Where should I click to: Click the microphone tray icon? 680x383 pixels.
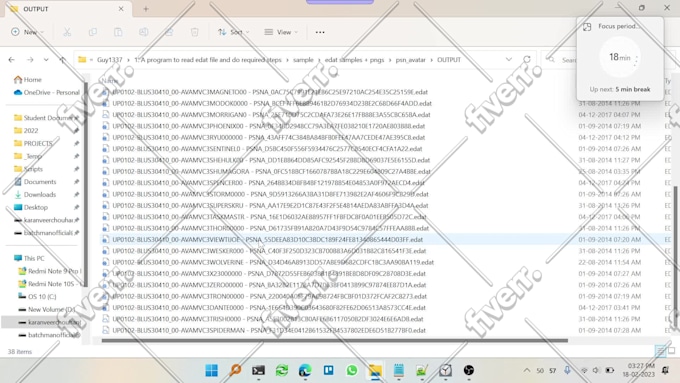[x=567, y=370]
